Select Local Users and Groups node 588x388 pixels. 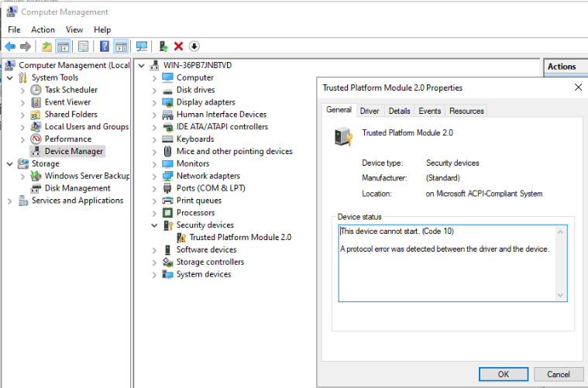point(87,127)
